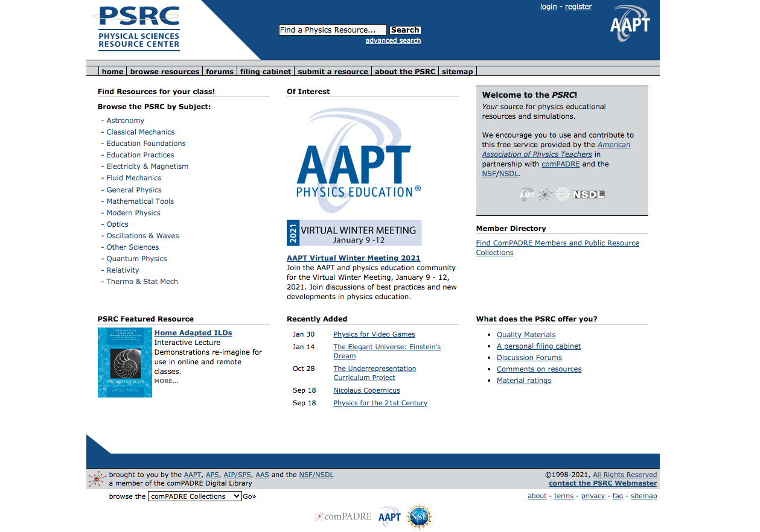Browse the Classical Mechanics subject

(141, 132)
